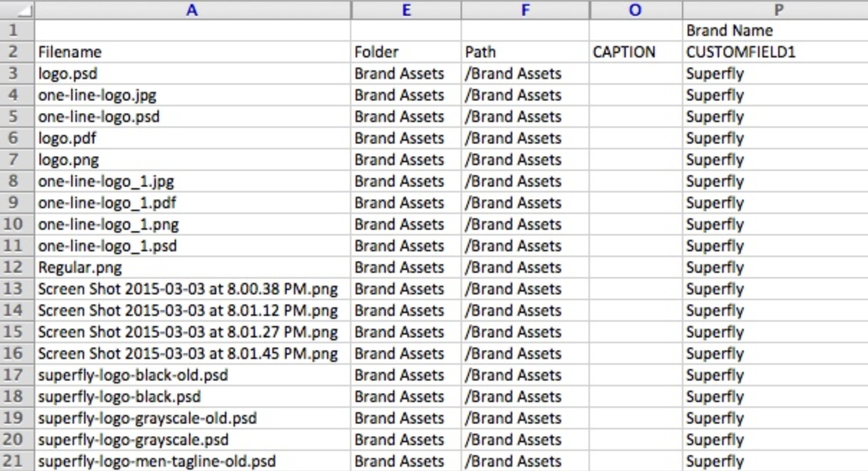The width and height of the screenshot is (868, 471).
Task: Select row 2 header
Action: point(17,52)
